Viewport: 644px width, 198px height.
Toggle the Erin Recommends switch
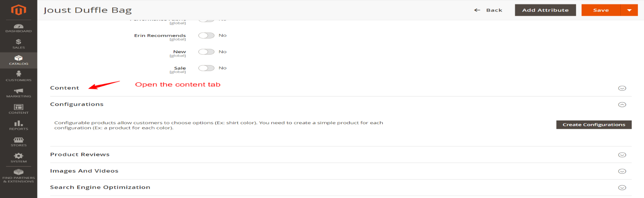click(206, 35)
